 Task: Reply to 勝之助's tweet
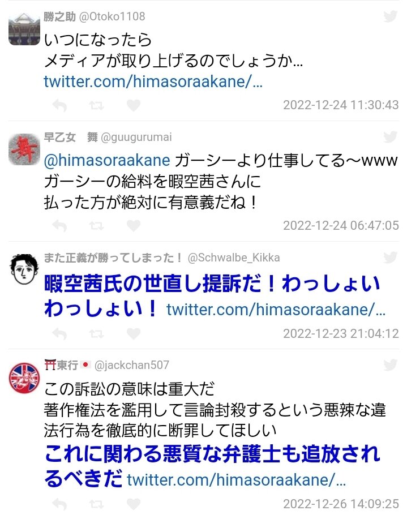[60, 106]
